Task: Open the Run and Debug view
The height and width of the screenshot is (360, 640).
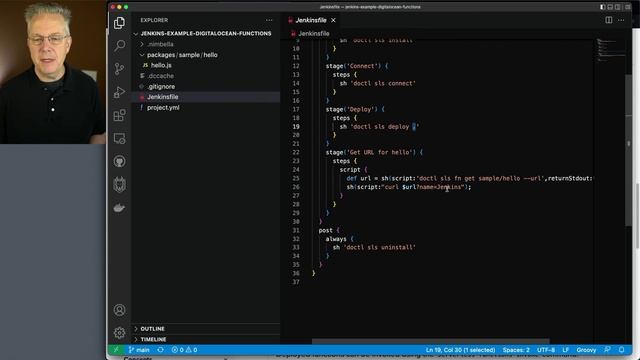Action: [119, 92]
